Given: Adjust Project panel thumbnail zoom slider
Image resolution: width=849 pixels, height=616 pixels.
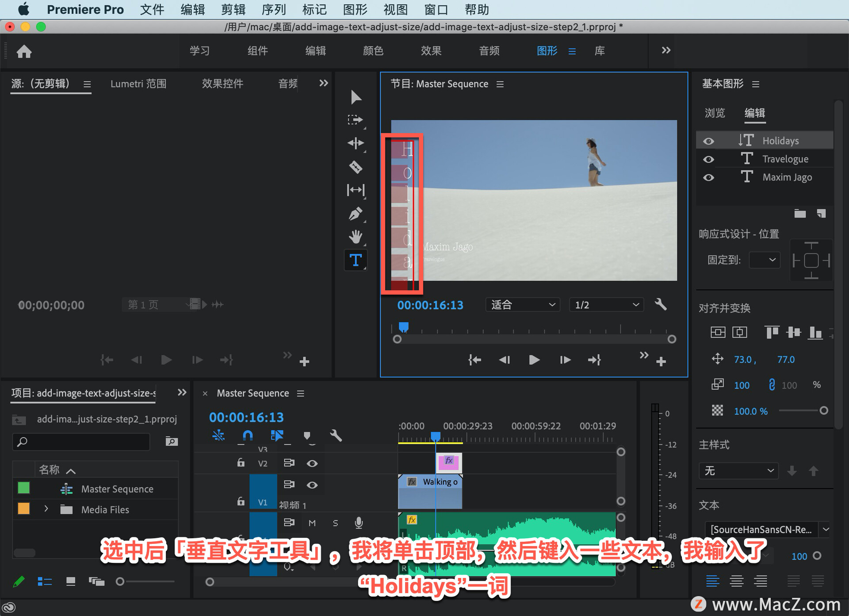Looking at the screenshot, I should coord(120,582).
